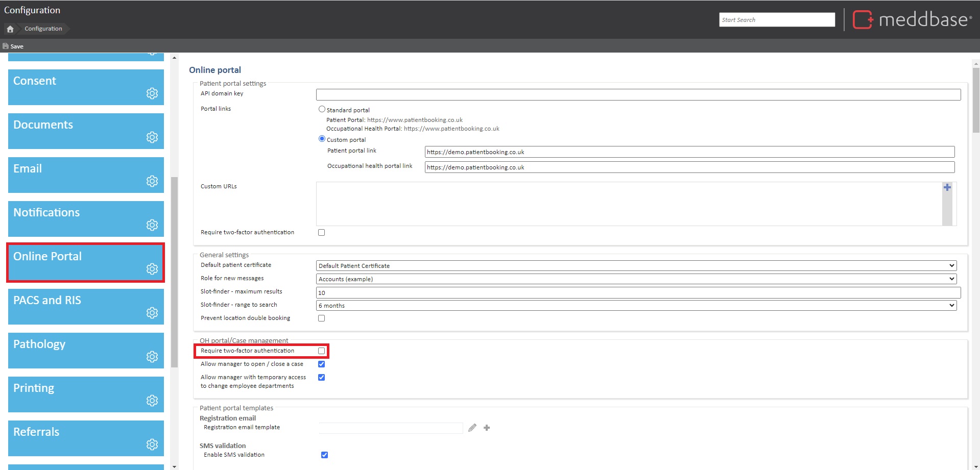Screen dimensions: 980x470
Task: Add registration email template plus icon
Action: [x=487, y=428]
